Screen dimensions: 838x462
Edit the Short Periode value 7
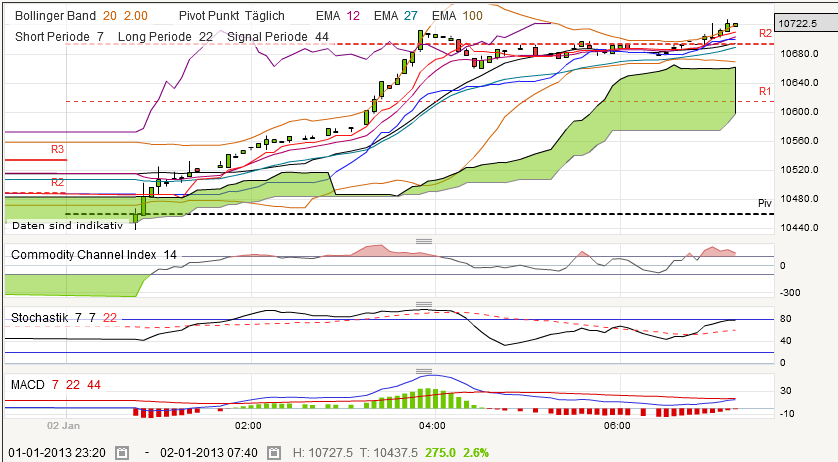coord(100,36)
